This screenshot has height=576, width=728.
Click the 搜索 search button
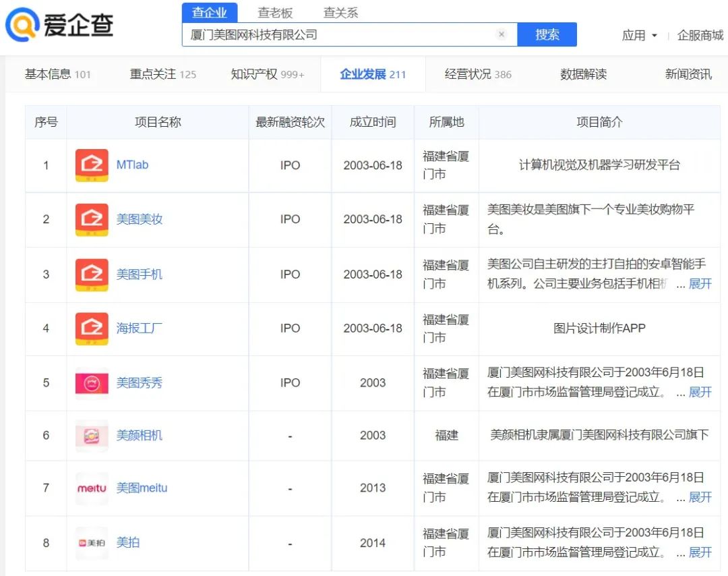click(x=547, y=34)
